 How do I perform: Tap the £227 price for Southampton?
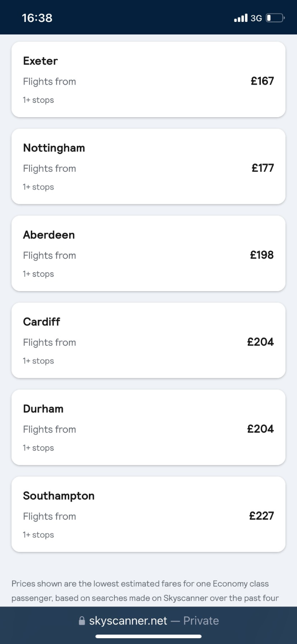tap(262, 516)
